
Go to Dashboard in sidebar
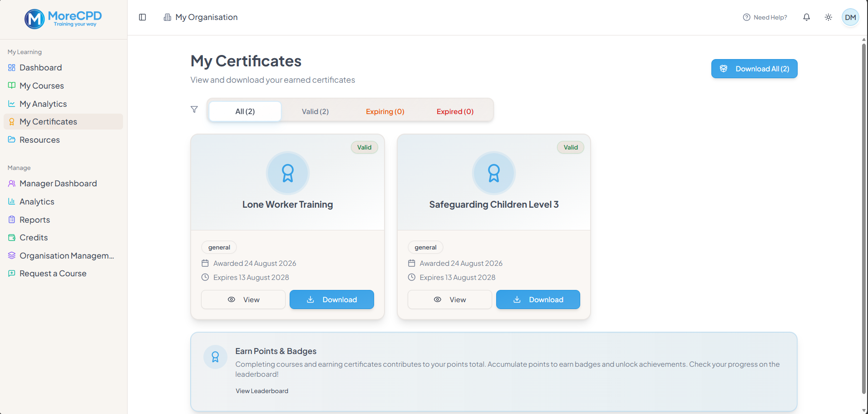[64, 68]
